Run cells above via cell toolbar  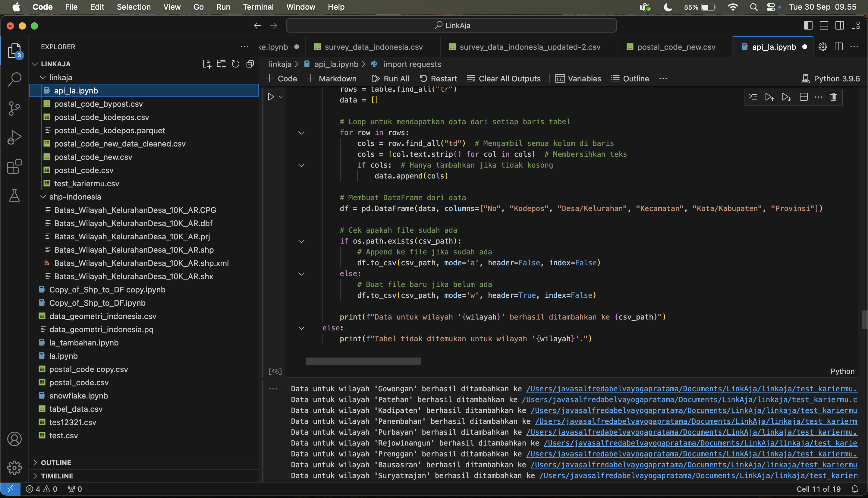click(x=769, y=97)
